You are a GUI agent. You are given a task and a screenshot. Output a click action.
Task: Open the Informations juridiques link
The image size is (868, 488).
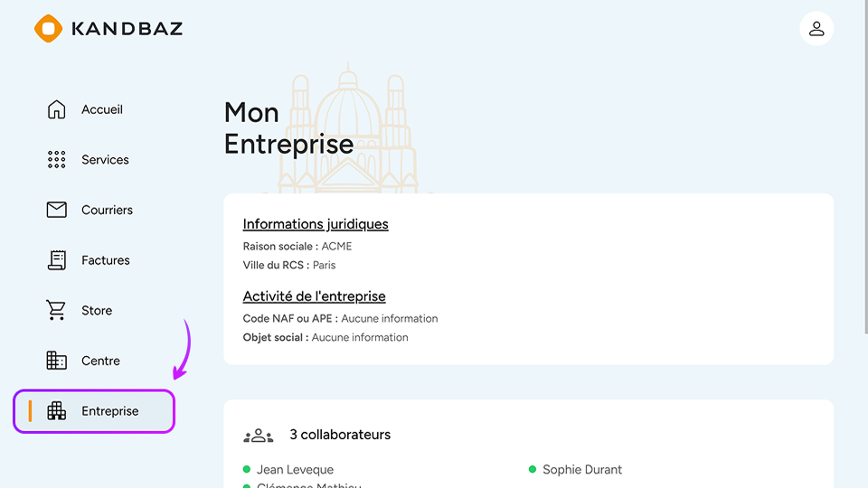coord(316,224)
